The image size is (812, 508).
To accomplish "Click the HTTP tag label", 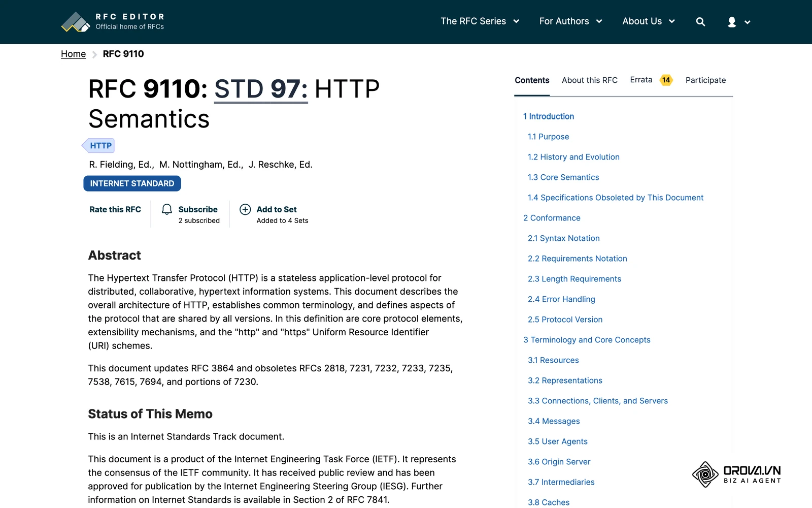I will coord(98,146).
